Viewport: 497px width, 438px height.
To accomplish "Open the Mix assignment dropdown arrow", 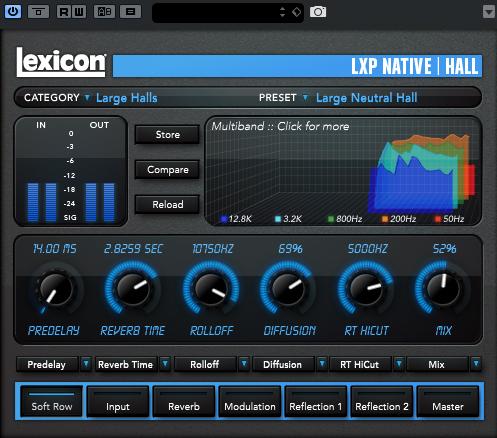I will coord(476,364).
